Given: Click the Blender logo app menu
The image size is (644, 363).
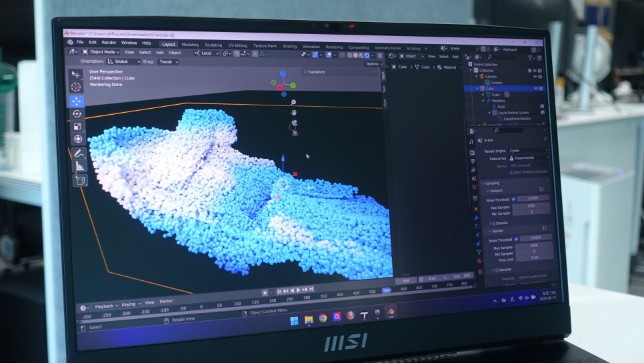Looking at the screenshot, I should coord(70,42).
